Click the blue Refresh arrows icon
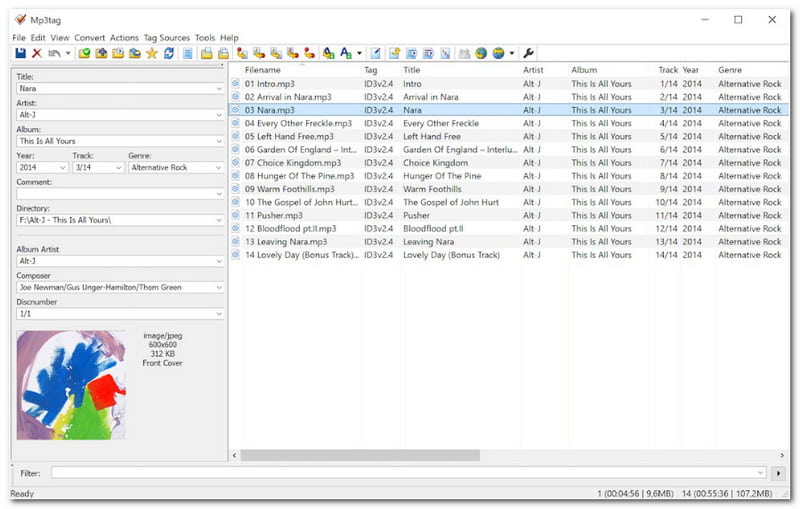The width and height of the screenshot is (800, 509). [x=169, y=53]
